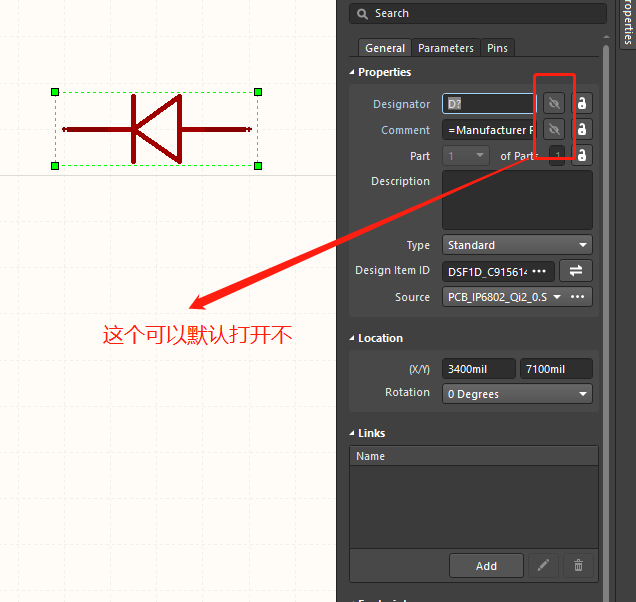636x602 pixels.
Task: Click the Y location field 7100mil
Action: [556, 369]
